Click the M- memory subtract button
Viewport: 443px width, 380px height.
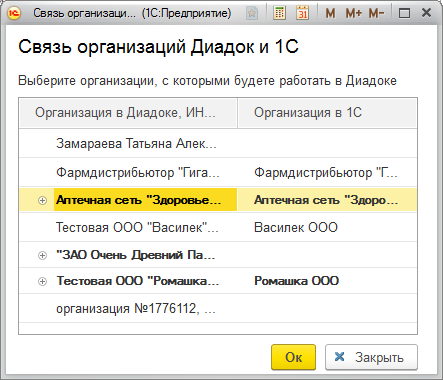pyautogui.click(x=376, y=13)
